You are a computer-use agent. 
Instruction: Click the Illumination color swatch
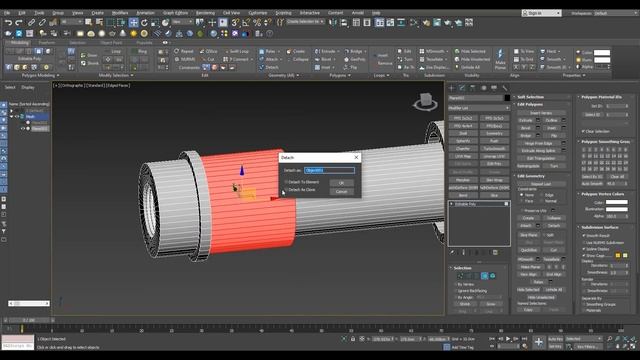(x=617, y=209)
